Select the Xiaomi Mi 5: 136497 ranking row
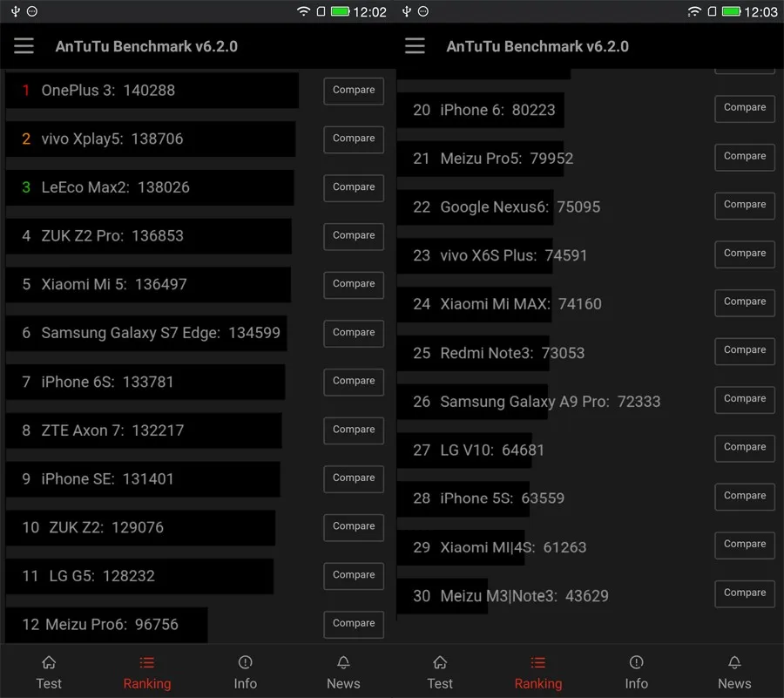 pyautogui.click(x=148, y=284)
